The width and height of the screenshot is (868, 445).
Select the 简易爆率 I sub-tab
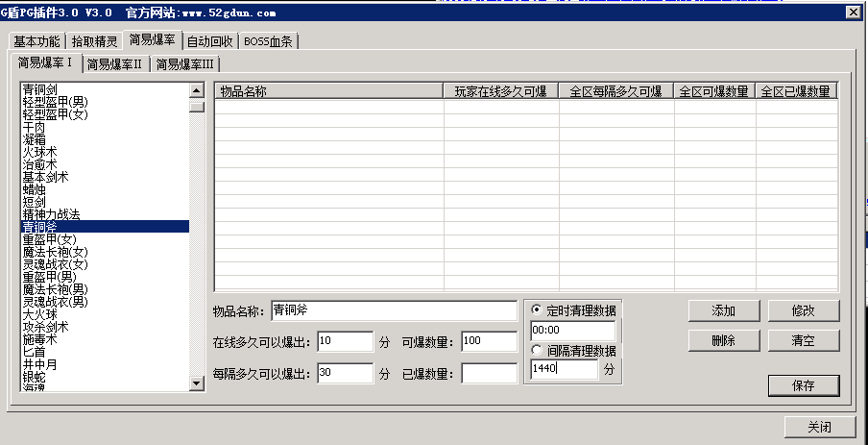pos(46,62)
